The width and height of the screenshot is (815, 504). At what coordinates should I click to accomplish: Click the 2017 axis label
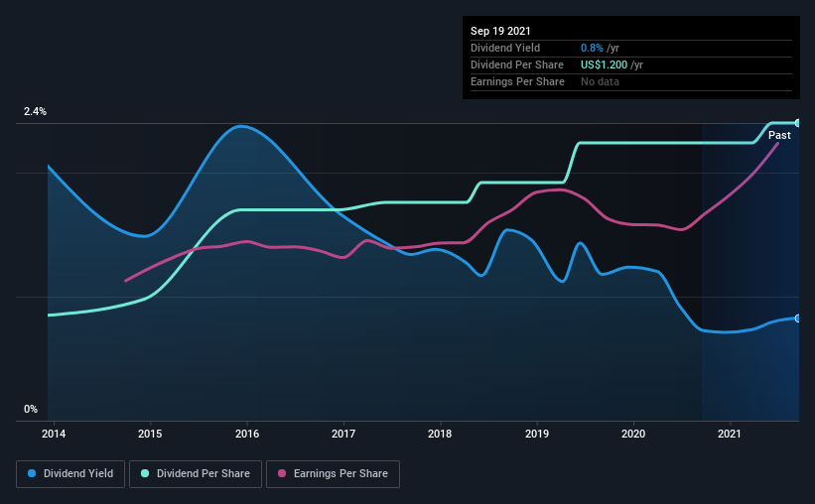(x=343, y=434)
